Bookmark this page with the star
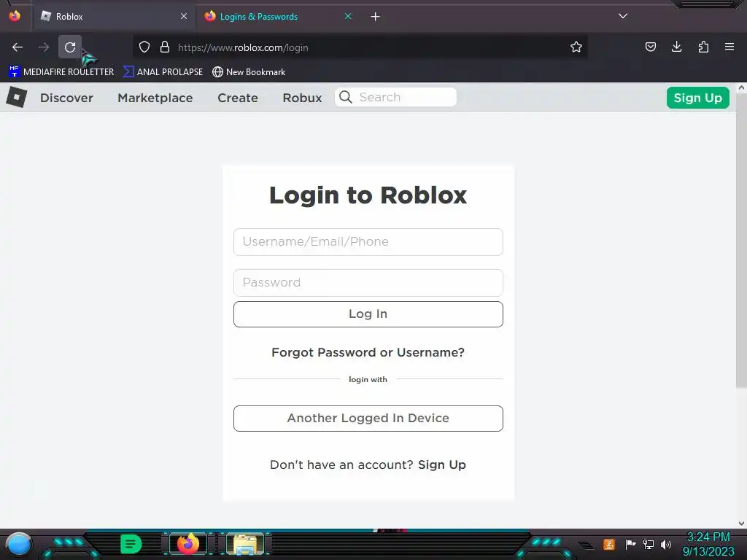Screen dimensions: 747x560 (576, 47)
